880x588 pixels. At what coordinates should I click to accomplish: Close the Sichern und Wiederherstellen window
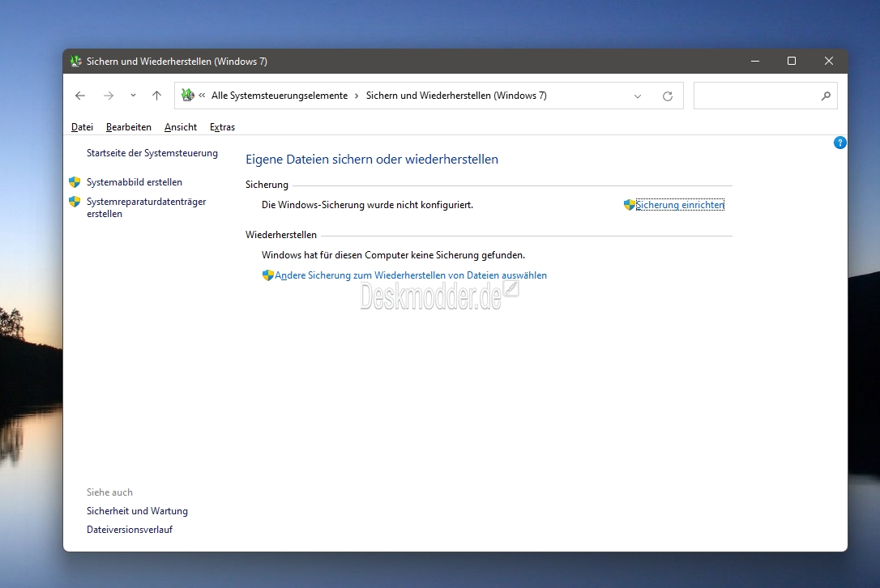click(828, 62)
